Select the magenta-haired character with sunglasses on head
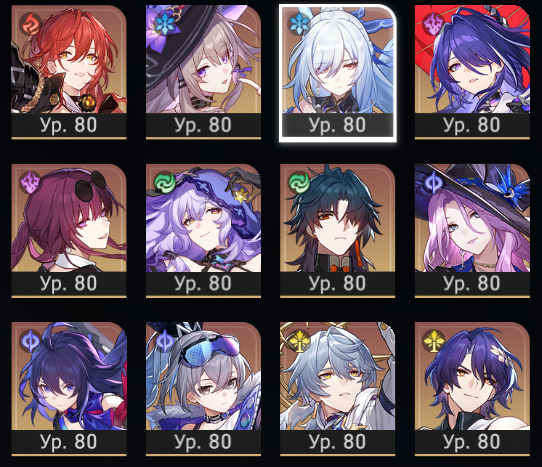This screenshot has height=467, width=542. [69, 231]
